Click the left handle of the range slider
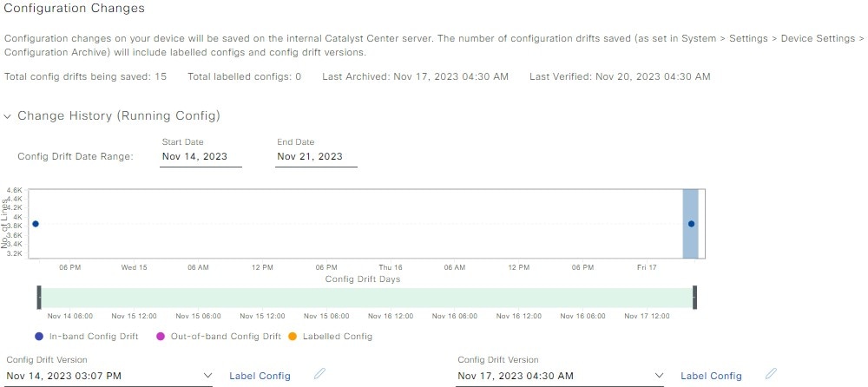This screenshot has height=387, width=868. 39,298
